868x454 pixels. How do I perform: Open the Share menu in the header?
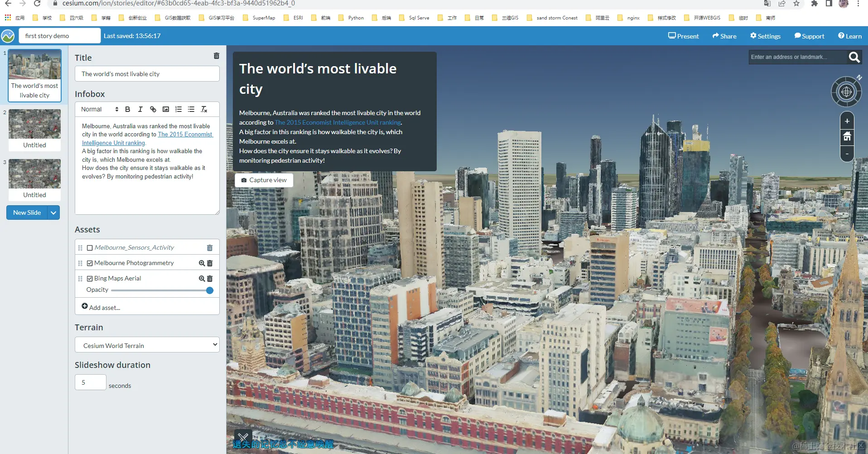coord(724,36)
